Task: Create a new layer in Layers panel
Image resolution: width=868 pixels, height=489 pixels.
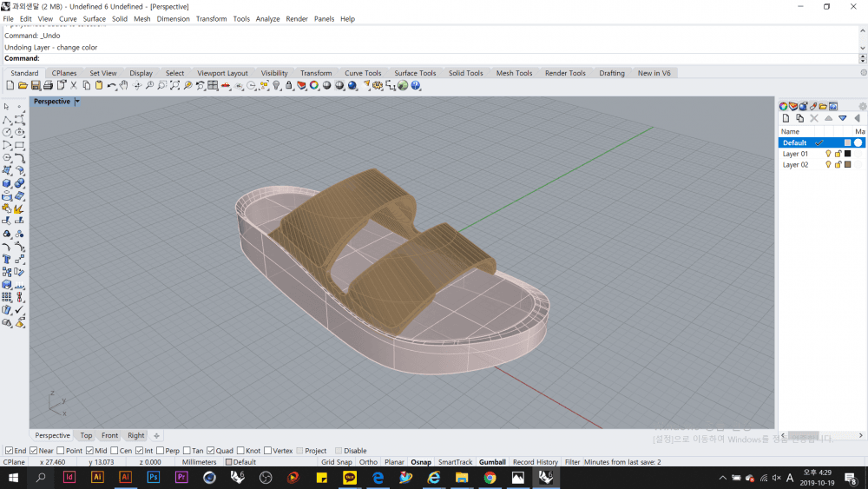Action: pos(786,118)
